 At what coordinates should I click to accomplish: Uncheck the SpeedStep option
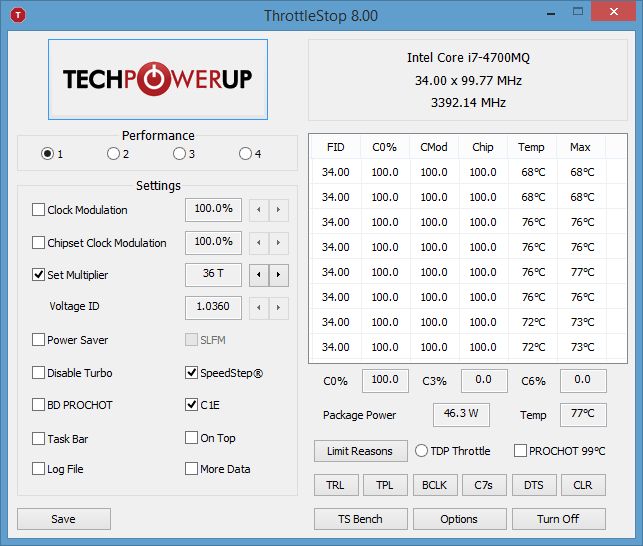point(192,373)
